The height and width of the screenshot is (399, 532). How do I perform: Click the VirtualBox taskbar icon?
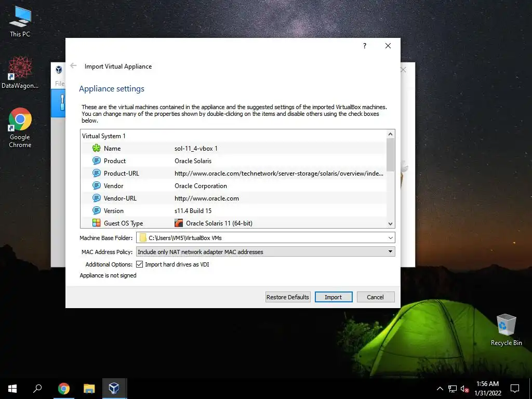click(114, 389)
